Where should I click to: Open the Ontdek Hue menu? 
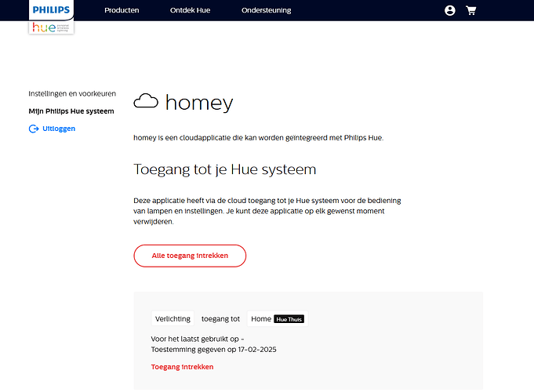(190, 10)
